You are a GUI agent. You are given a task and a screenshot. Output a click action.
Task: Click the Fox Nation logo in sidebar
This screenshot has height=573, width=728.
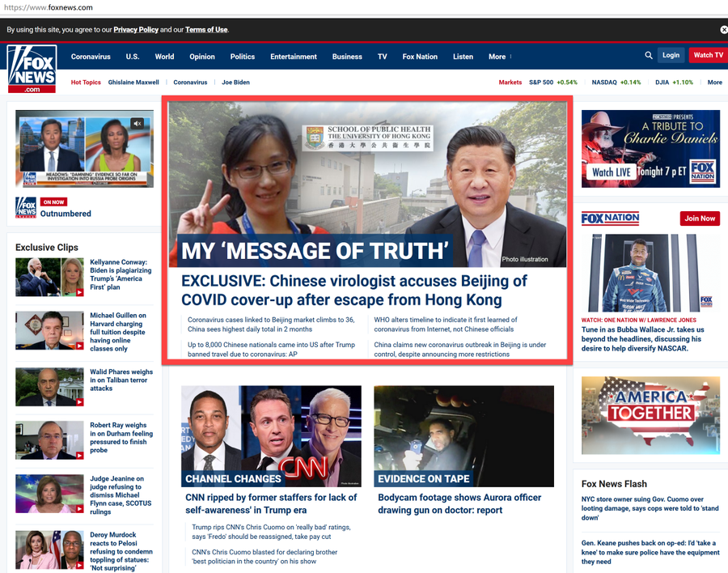tap(610, 219)
